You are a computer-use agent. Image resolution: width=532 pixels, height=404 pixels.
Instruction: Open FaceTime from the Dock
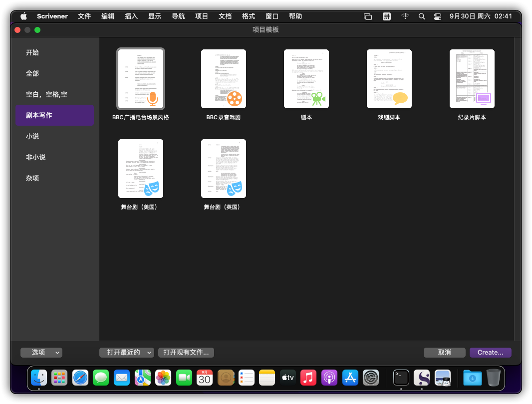pos(184,378)
